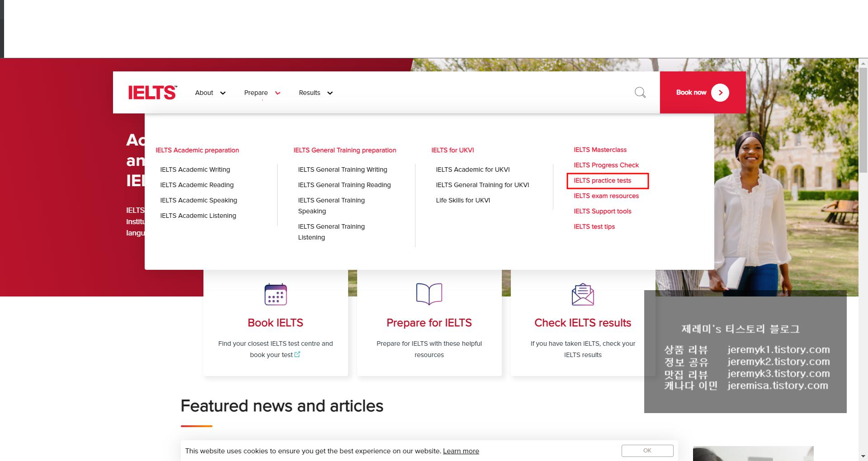The image size is (868, 461).
Task: Click the Book now button
Action: point(703,93)
